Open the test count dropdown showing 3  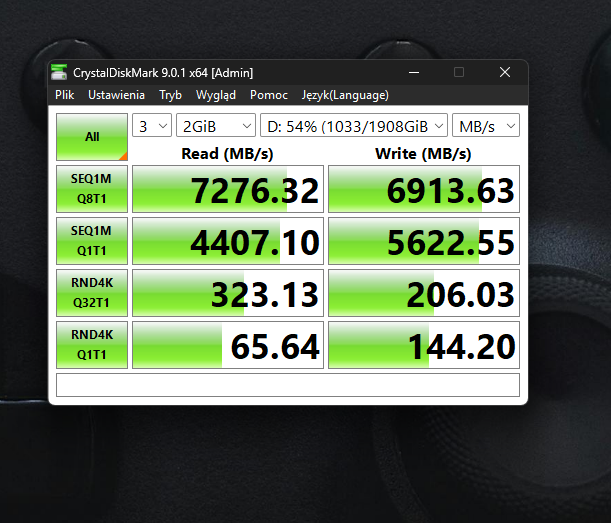[152, 125]
